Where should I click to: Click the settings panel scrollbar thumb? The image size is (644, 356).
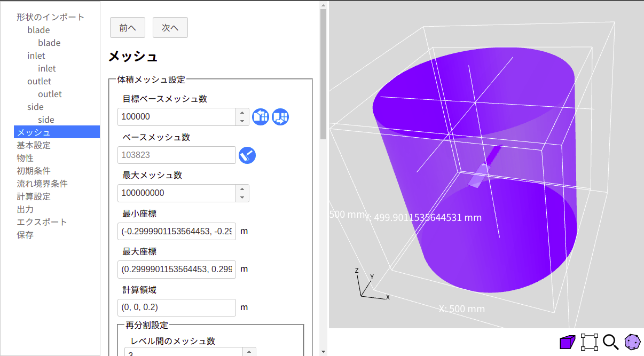coord(323,74)
